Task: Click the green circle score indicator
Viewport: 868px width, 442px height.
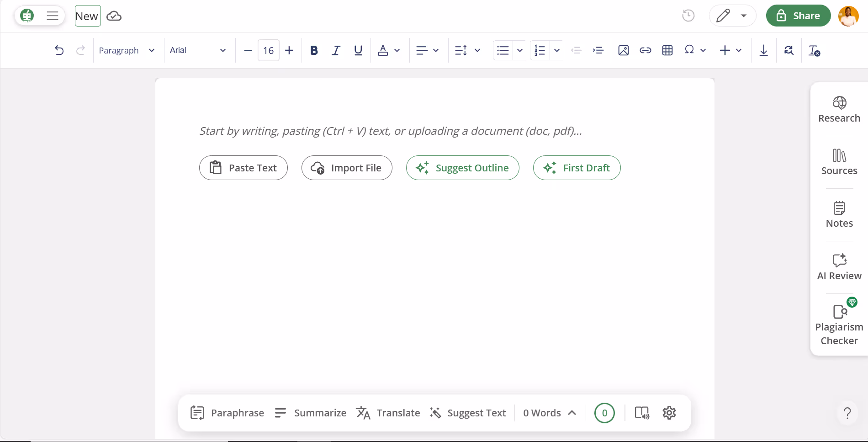Action: (604, 413)
